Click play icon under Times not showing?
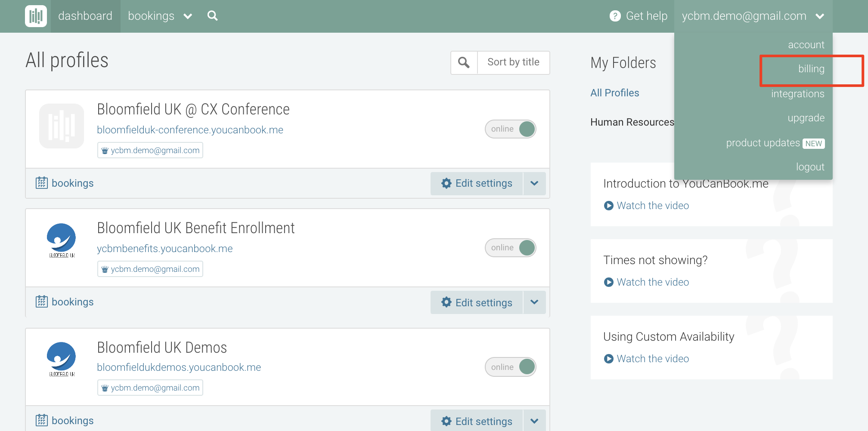868x431 pixels. click(x=609, y=282)
